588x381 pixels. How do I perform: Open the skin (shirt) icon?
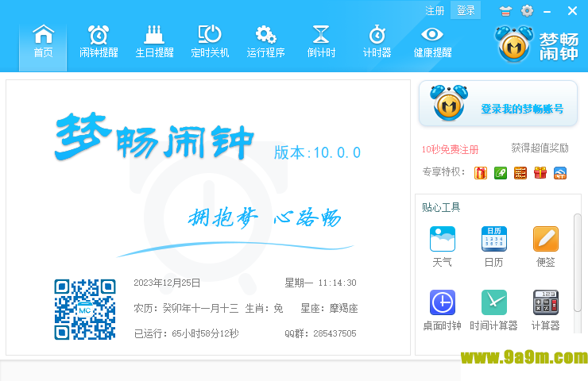pyautogui.click(x=505, y=11)
